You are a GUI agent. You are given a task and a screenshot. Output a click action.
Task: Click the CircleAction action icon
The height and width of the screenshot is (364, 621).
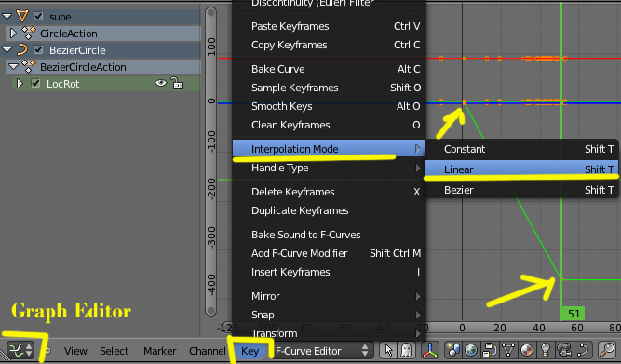(x=29, y=34)
